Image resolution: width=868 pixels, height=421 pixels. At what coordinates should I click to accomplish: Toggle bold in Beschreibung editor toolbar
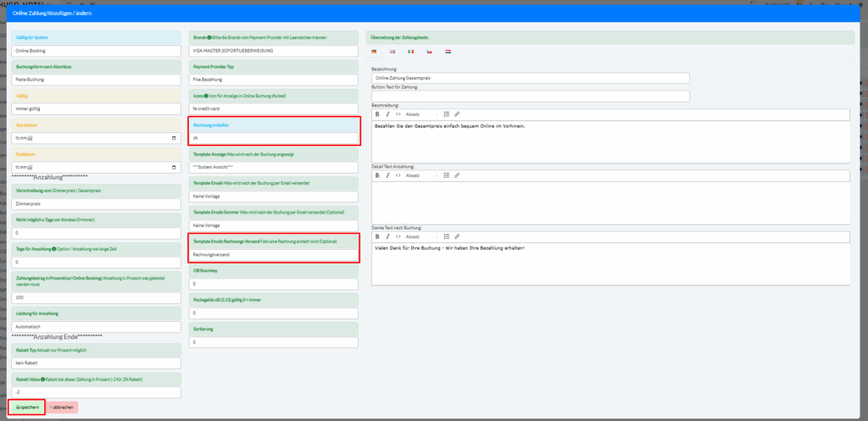(x=377, y=114)
